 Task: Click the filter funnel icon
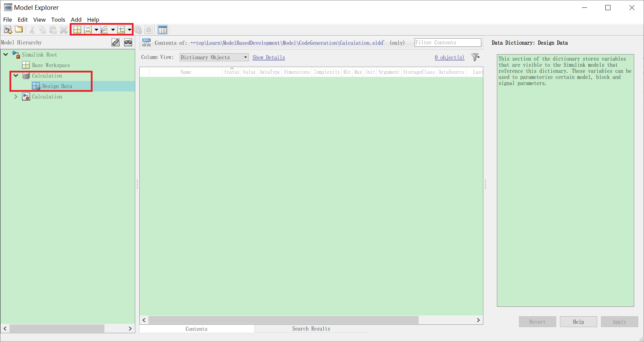[475, 57]
